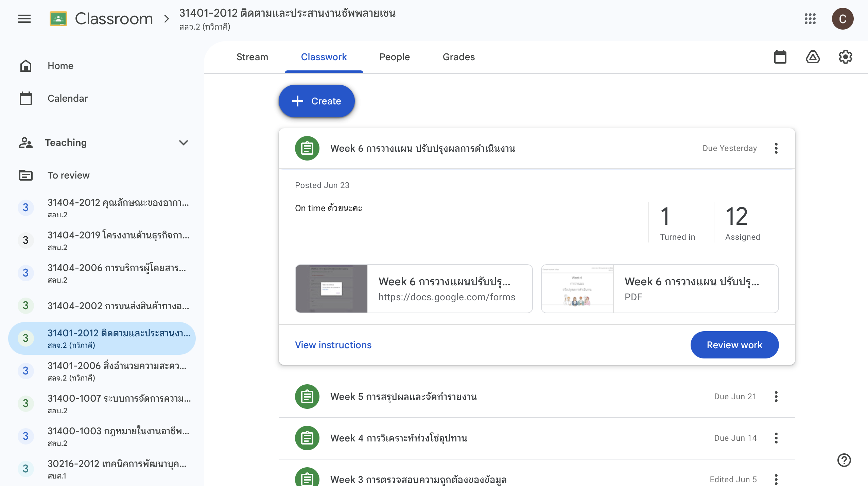Open more options for Week 4 assignment
The width and height of the screenshot is (868, 486).
(x=776, y=438)
